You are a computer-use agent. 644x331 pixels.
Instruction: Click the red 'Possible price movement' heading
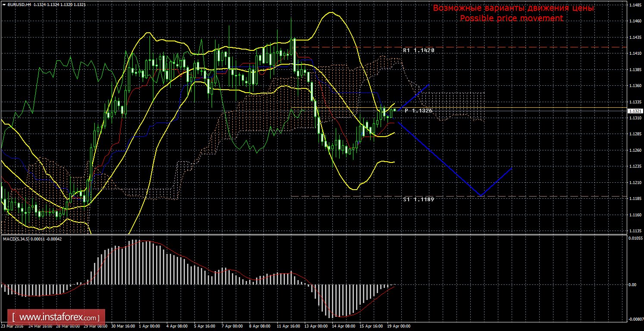pos(511,18)
